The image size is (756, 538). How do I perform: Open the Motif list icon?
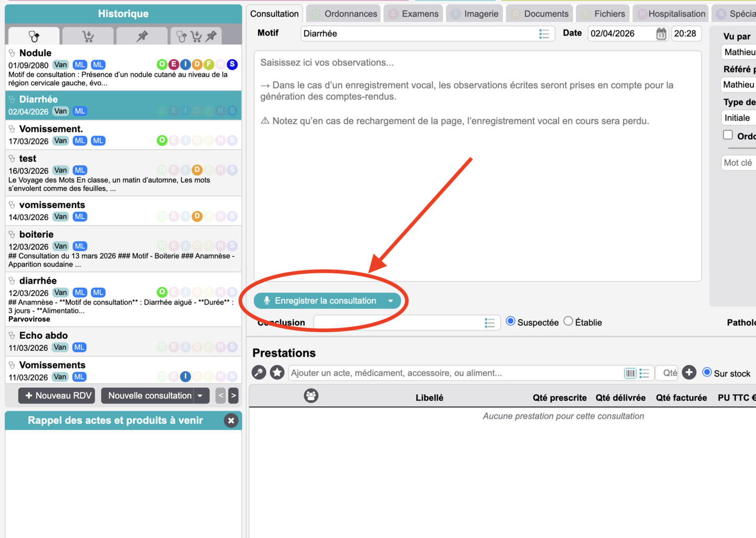coord(544,34)
